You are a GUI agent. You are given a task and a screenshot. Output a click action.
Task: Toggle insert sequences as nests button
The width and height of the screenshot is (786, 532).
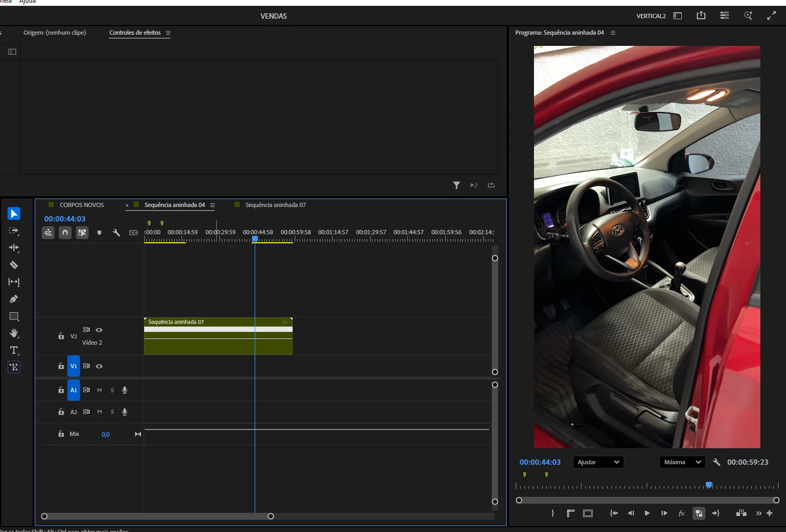click(x=48, y=233)
